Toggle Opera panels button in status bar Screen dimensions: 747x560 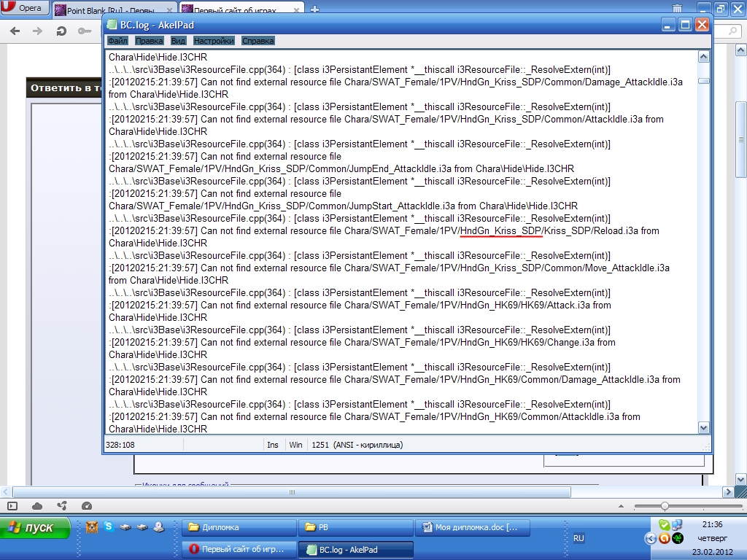tap(12, 506)
